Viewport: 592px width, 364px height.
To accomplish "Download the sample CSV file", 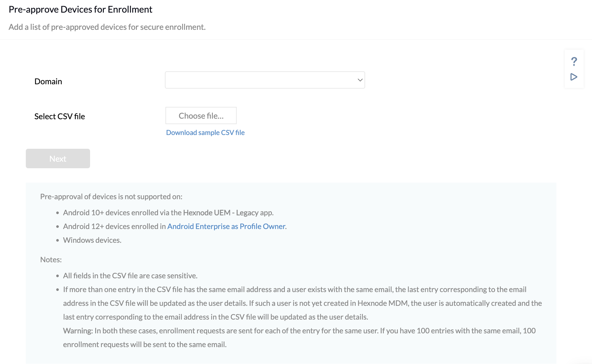I will [x=205, y=133].
